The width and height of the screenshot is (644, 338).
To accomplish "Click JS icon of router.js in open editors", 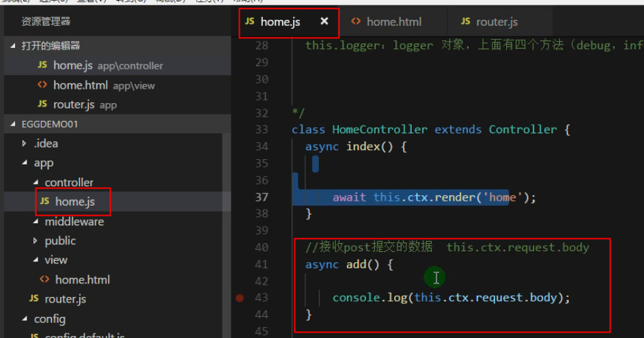I will 42,104.
